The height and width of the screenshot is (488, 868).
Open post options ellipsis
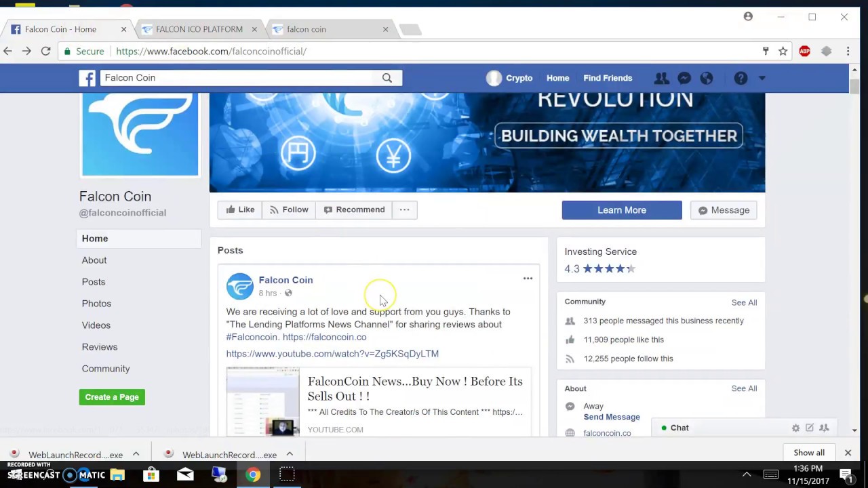(x=528, y=279)
